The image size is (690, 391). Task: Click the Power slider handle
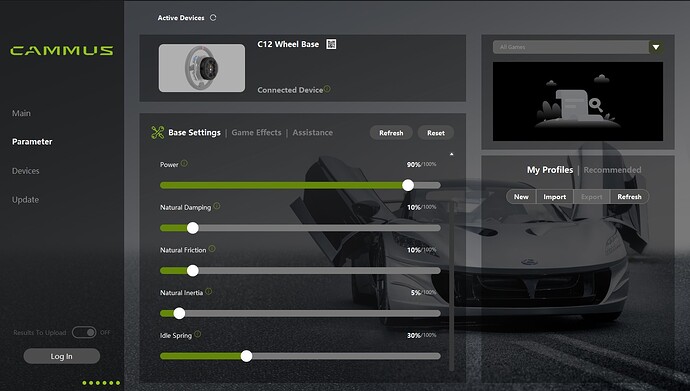[408, 185]
